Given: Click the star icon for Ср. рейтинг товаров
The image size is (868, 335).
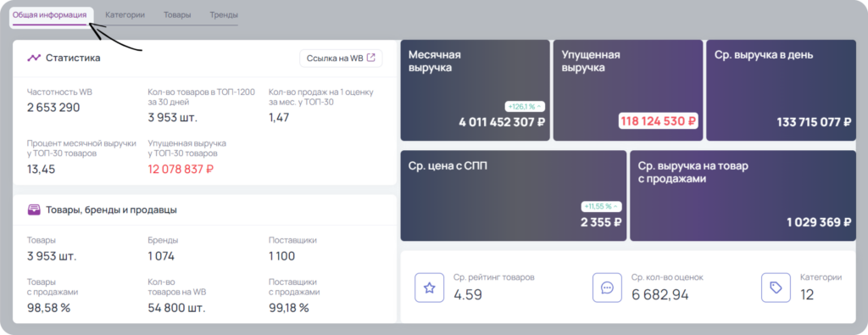Looking at the screenshot, I should [430, 288].
